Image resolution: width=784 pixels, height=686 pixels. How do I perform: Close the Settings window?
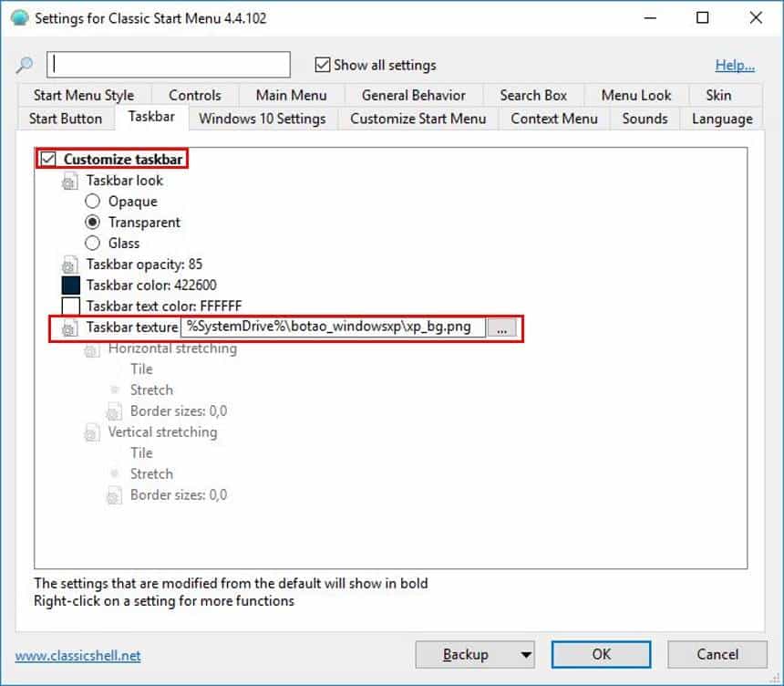pos(756,18)
